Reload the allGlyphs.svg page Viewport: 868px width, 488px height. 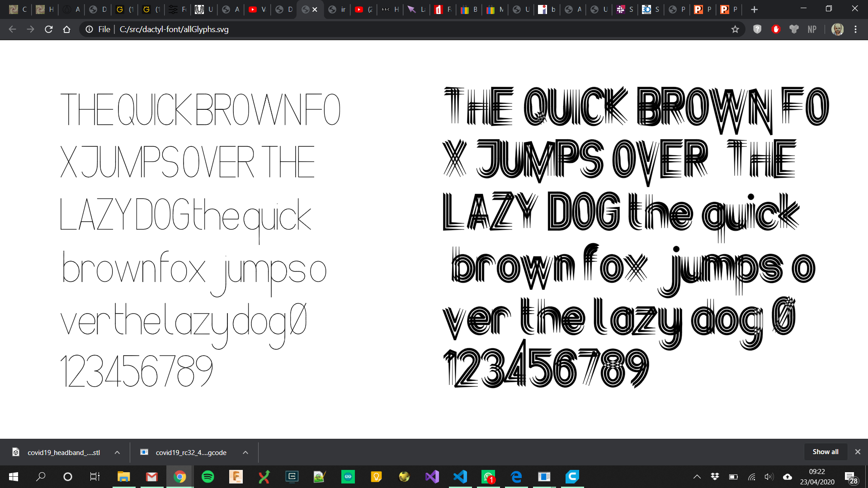click(49, 29)
